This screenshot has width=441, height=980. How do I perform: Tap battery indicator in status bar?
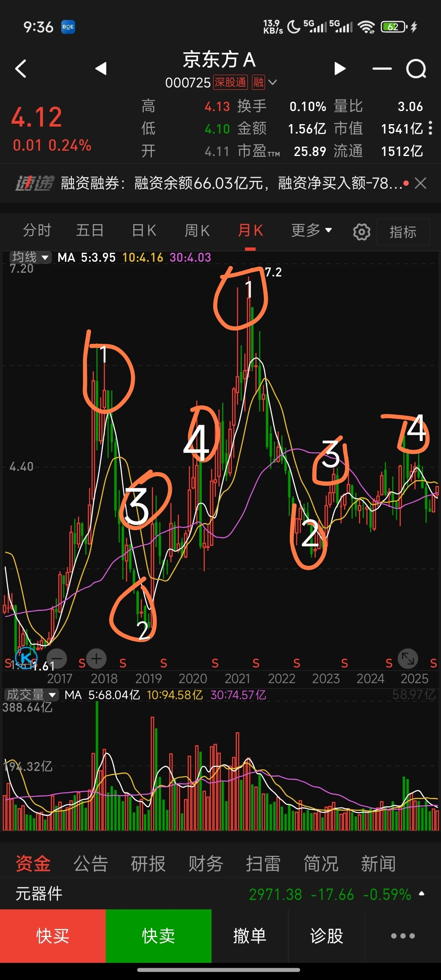pos(394,27)
